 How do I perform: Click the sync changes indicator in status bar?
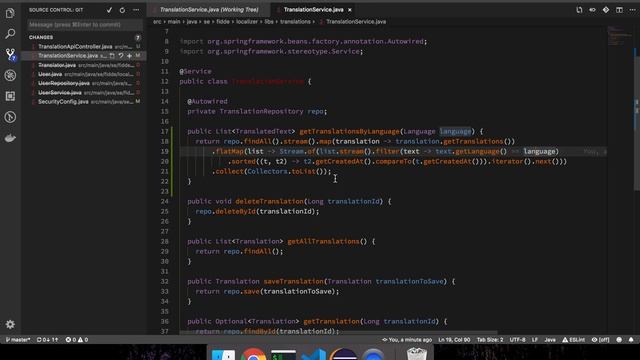pos(47,340)
